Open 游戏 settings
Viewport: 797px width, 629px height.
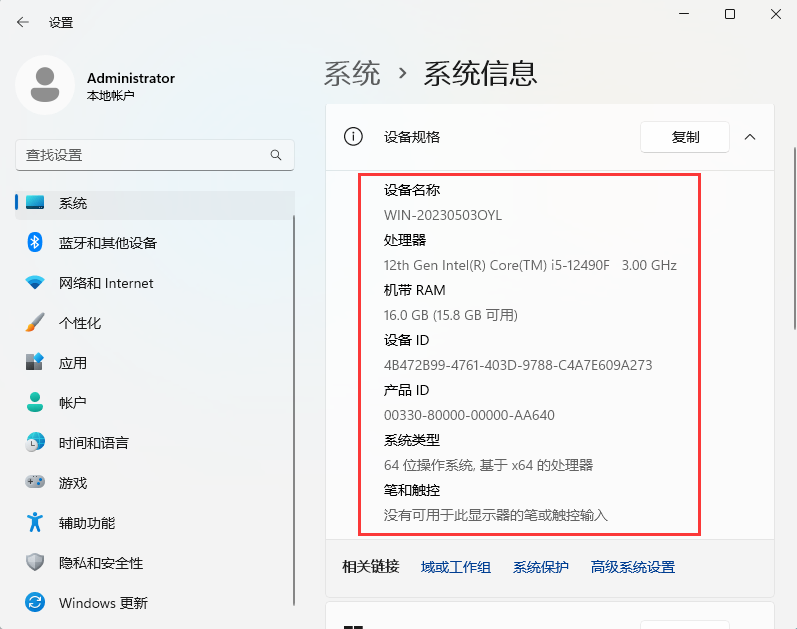click(155, 483)
